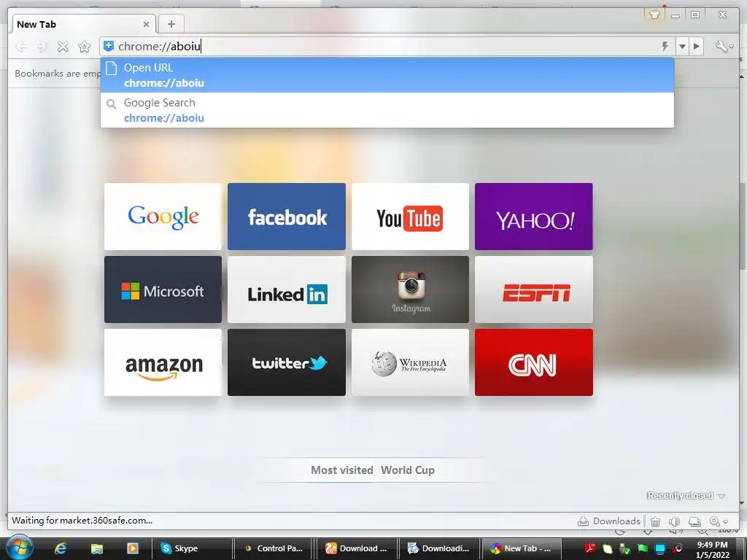Click the blue shield icon in the address bar

(109, 46)
